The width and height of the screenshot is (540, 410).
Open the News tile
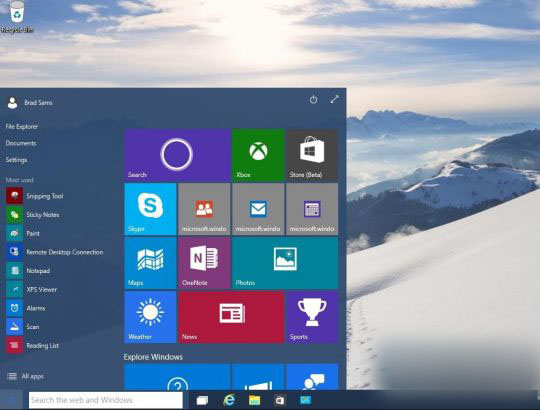pyautogui.click(x=231, y=317)
